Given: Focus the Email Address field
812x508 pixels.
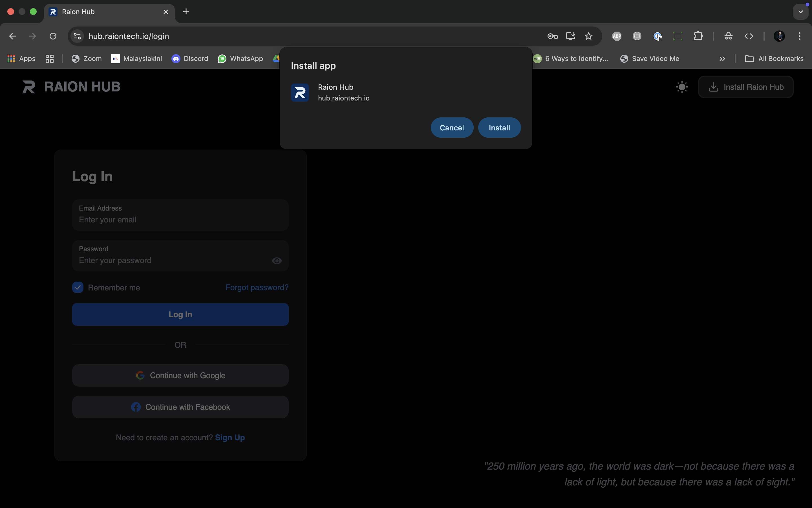Looking at the screenshot, I should click(x=180, y=215).
